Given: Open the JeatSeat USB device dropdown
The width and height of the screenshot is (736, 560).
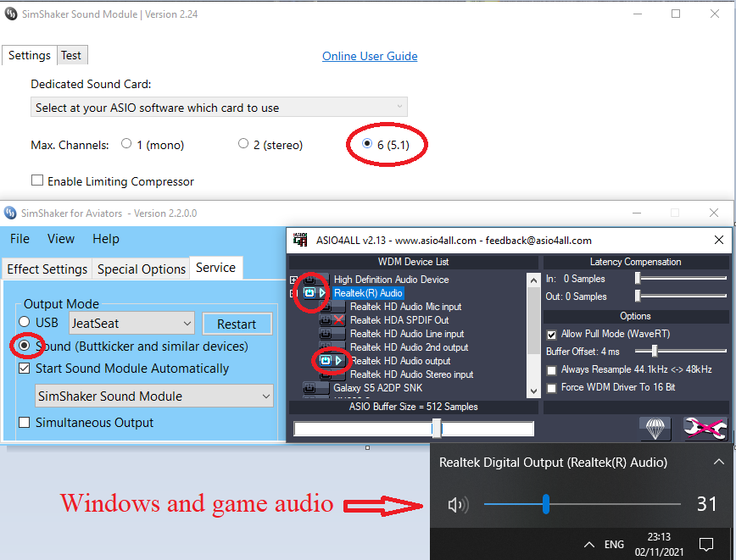Looking at the screenshot, I should 132,324.
